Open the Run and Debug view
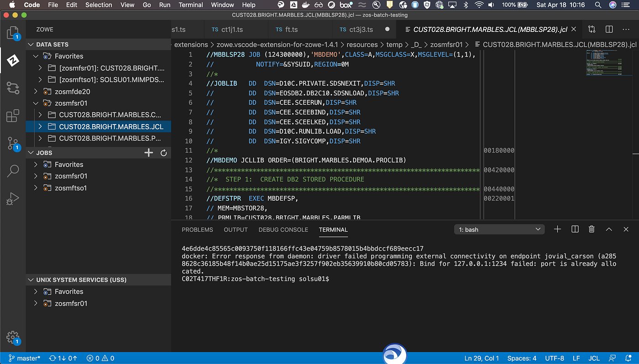The height and width of the screenshot is (364, 639). click(x=12, y=199)
